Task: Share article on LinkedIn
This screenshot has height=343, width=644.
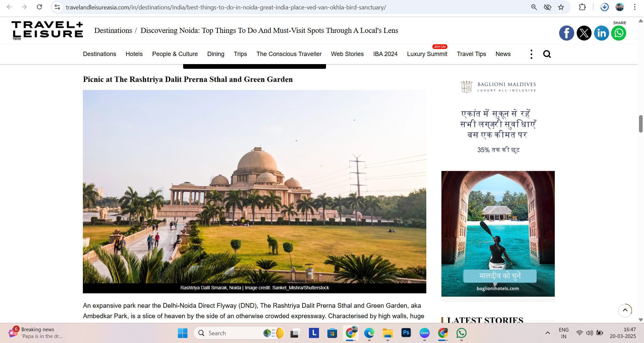Action: click(x=601, y=33)
